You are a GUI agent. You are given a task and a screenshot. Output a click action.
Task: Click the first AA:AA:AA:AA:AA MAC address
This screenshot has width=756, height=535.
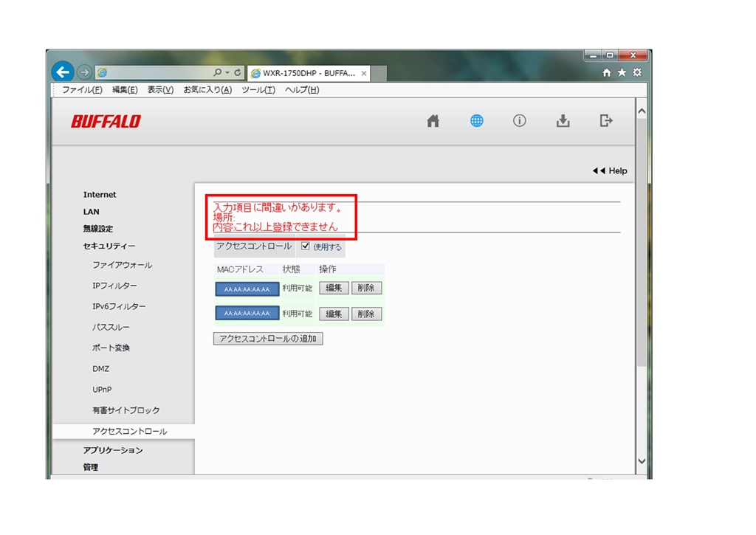click(247, 289)
